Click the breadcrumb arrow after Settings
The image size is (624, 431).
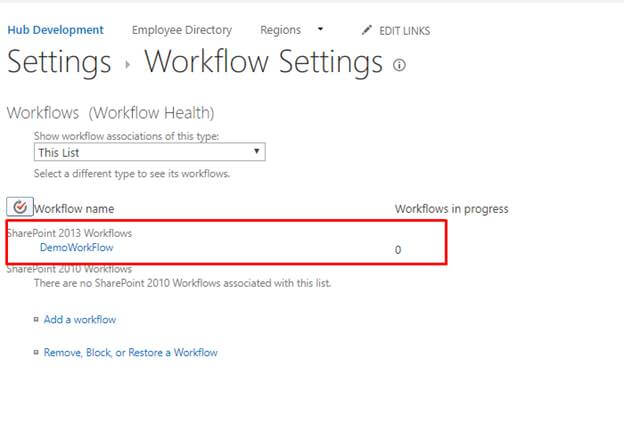[127, 64]
